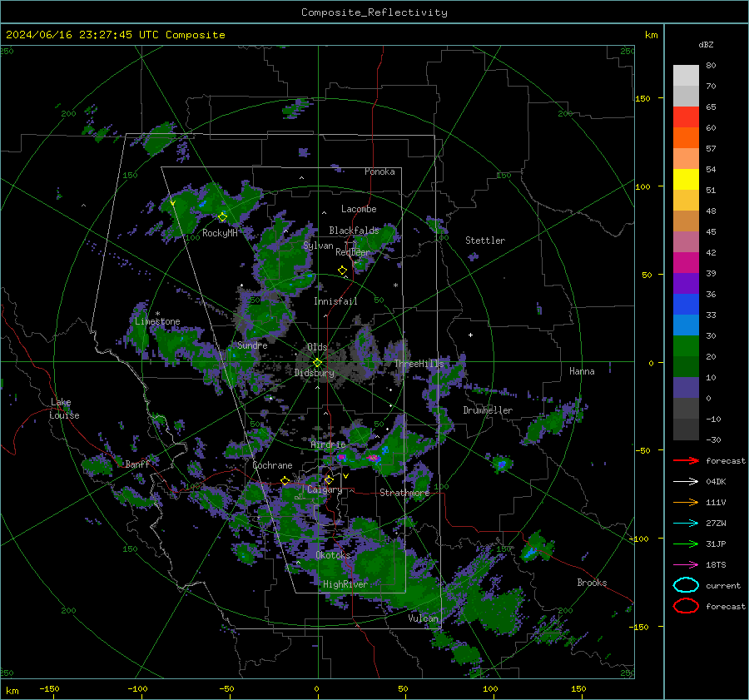This screenshot has height=700, width=749.
Task: Click the Sundre label
Action: tap(252, 345)
